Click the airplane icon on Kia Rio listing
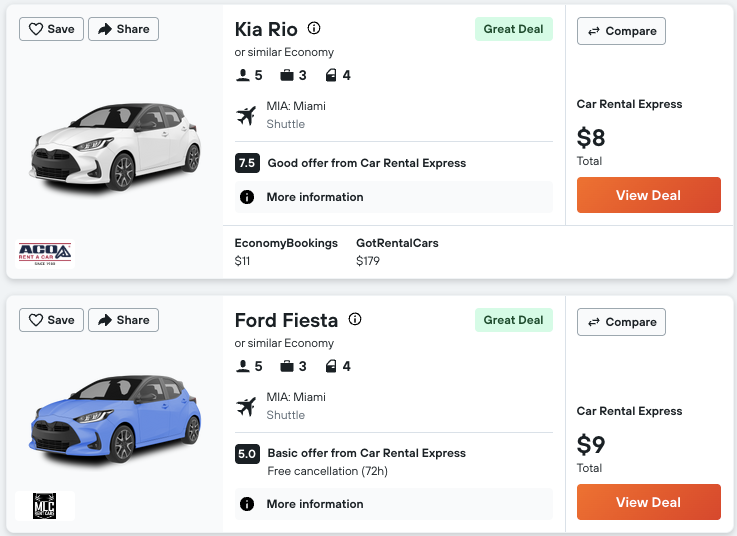The width and height of the screenshot is (737, 536). (246, 115)
